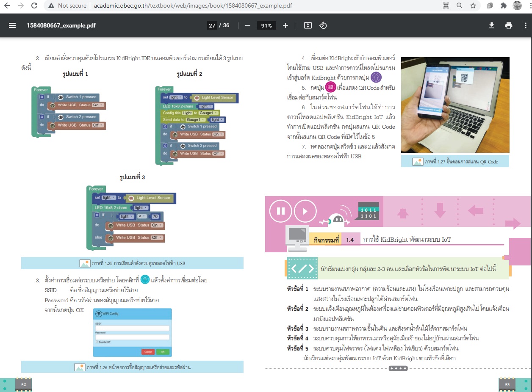Screen dimensions: 532x392
Task: Click the play circle on the activity banner
Action: click(x=305, y=211)
